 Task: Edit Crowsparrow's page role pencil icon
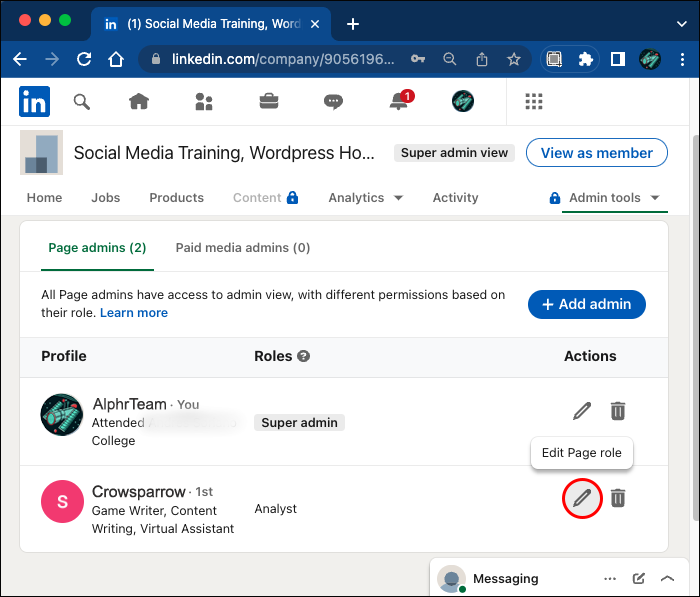(582, 497)
